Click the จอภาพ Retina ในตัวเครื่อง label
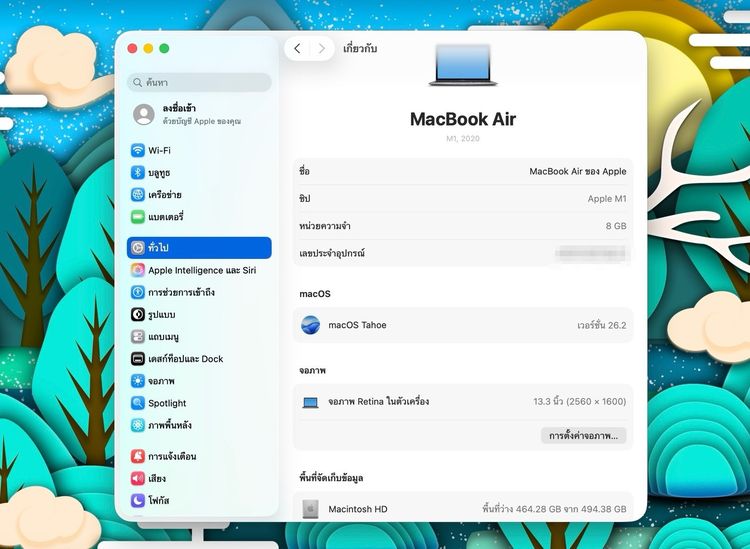This screenshot has width=750, height=549. (378, 402)
